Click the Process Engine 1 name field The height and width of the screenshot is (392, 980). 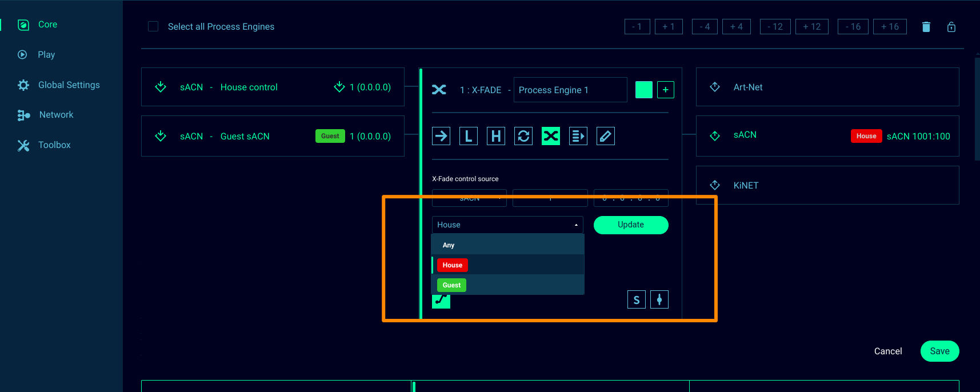coord(570,90)
